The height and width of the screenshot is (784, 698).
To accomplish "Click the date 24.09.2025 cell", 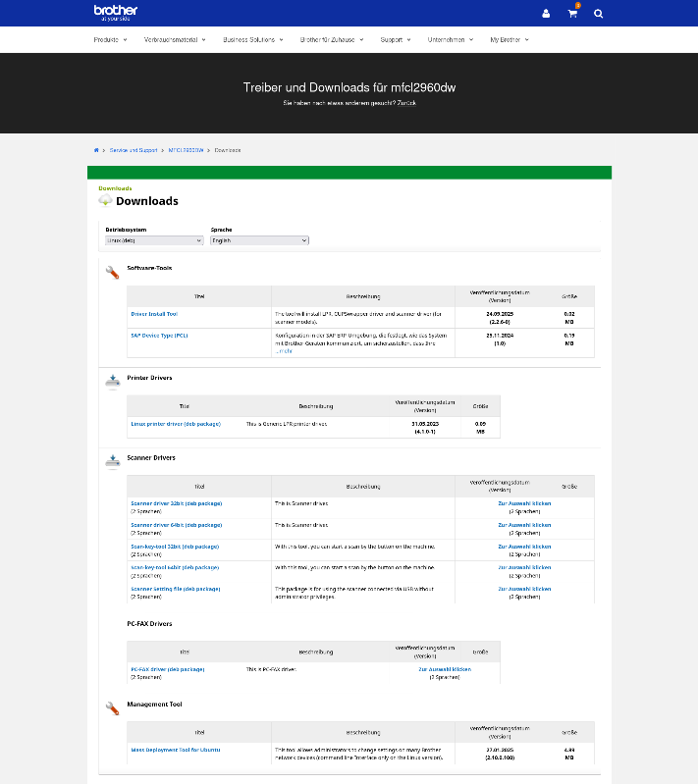I will point(500,314).
